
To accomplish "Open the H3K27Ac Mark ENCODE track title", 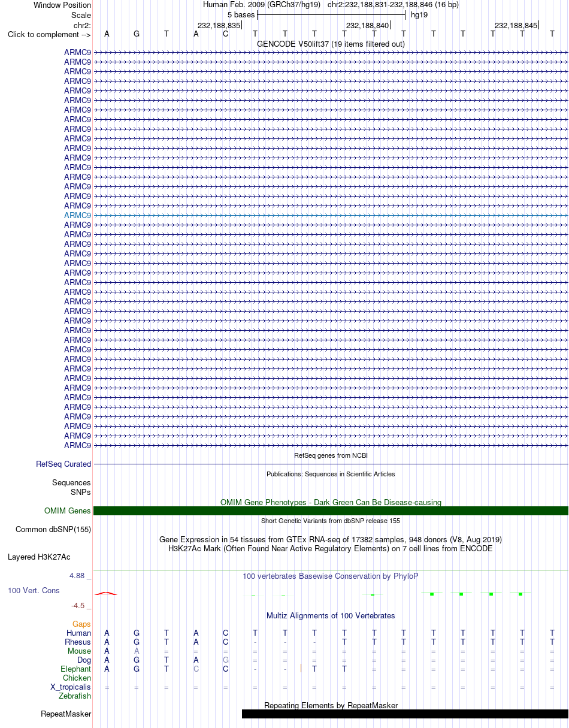I will (331, 548).
